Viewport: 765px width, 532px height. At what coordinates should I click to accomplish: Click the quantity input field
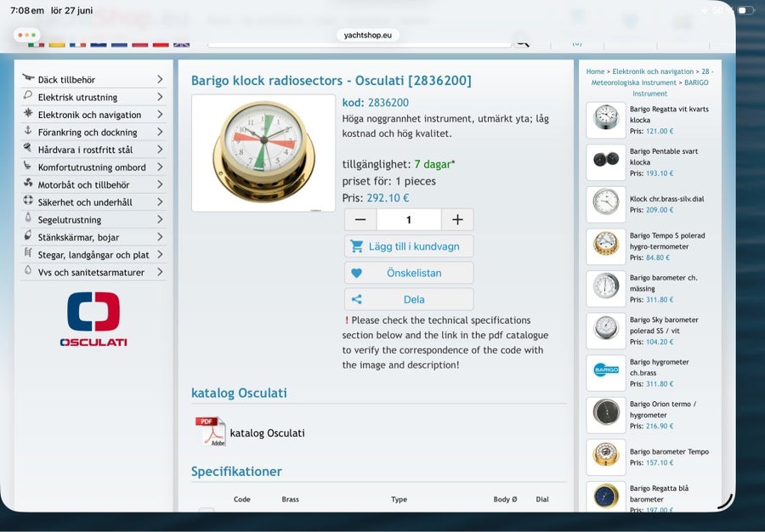coord(409,220)
